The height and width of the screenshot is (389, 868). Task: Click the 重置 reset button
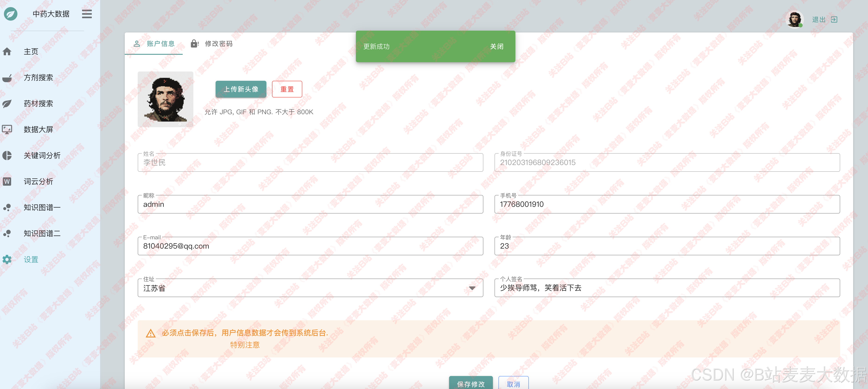pyautogui.click(x=287, y=89)
